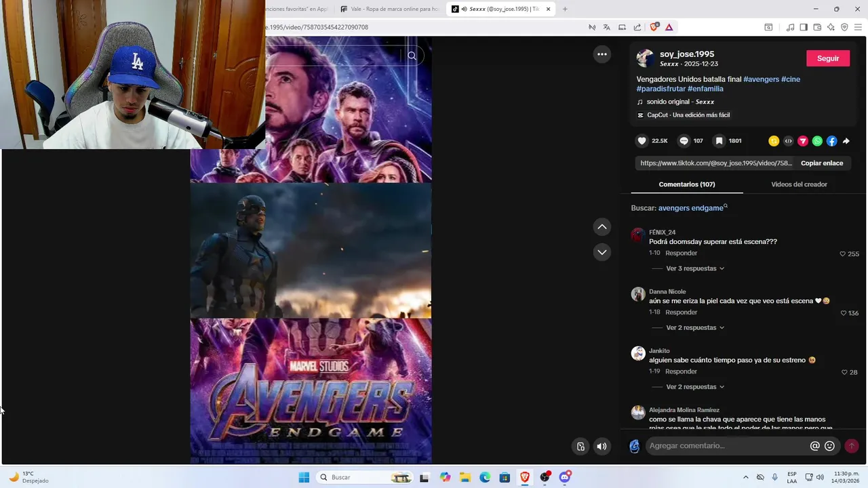Switch to the Vale - Ropa de marca tab
This screenshot has width=868, height=488.
(390, 9)
